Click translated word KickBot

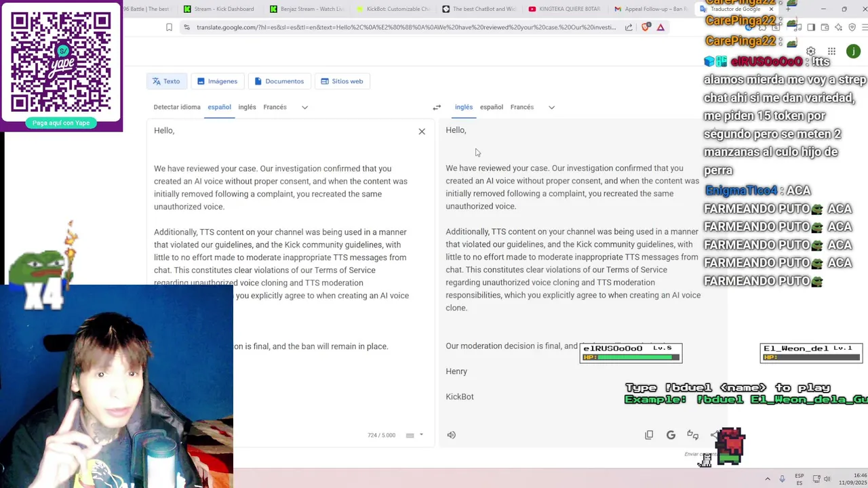[x=460, y=396]
